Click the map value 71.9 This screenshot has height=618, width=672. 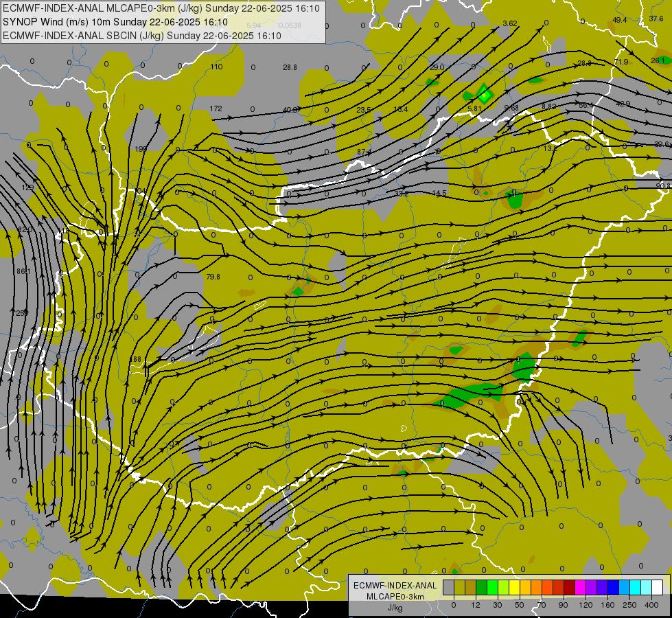[621, 62]
